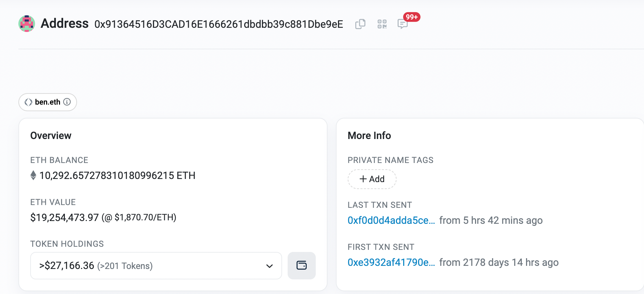Open the address comments icon
644x294 pixels.
[402, 24]
